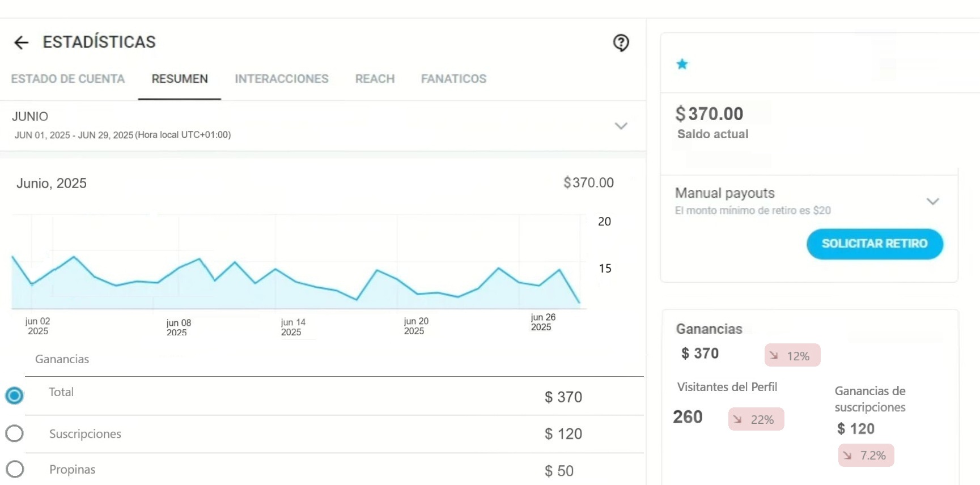
Task: Click the 22% decrease badge for profile visitors
Action: 756,419
